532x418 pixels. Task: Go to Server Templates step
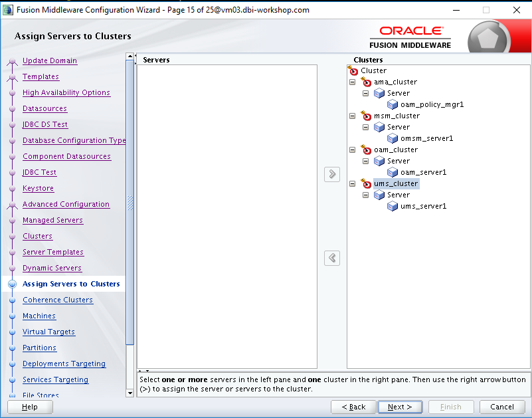53,253
